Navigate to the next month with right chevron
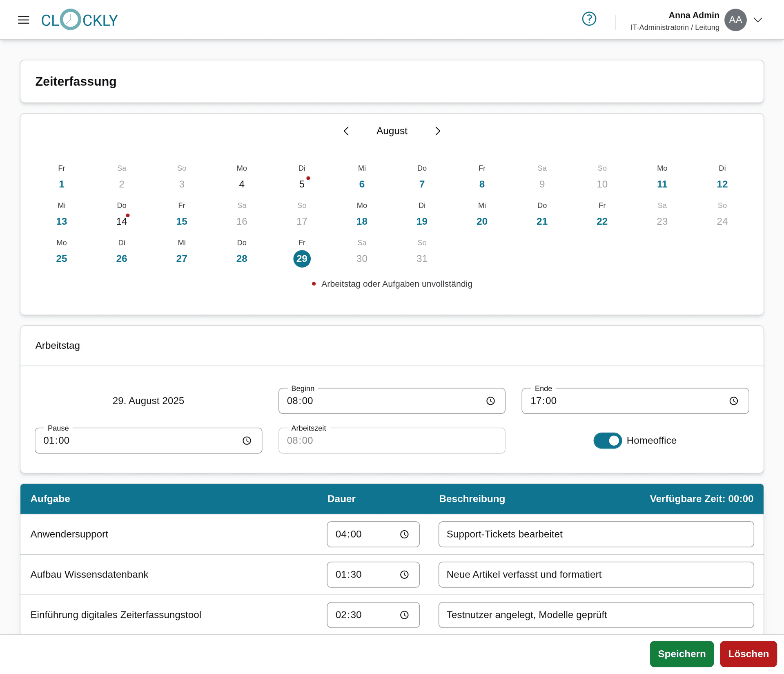This screenshot has width=784, height=674. tap(437, 131)
